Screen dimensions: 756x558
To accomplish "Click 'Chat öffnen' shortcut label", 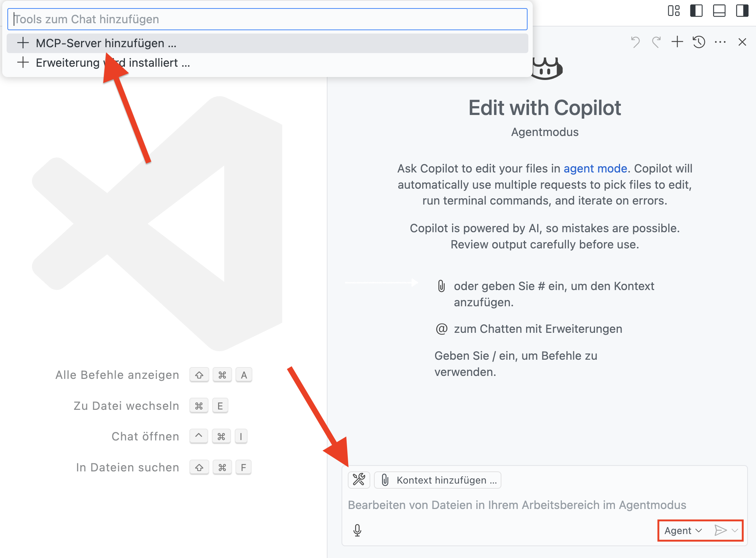I will pos(145,436).
